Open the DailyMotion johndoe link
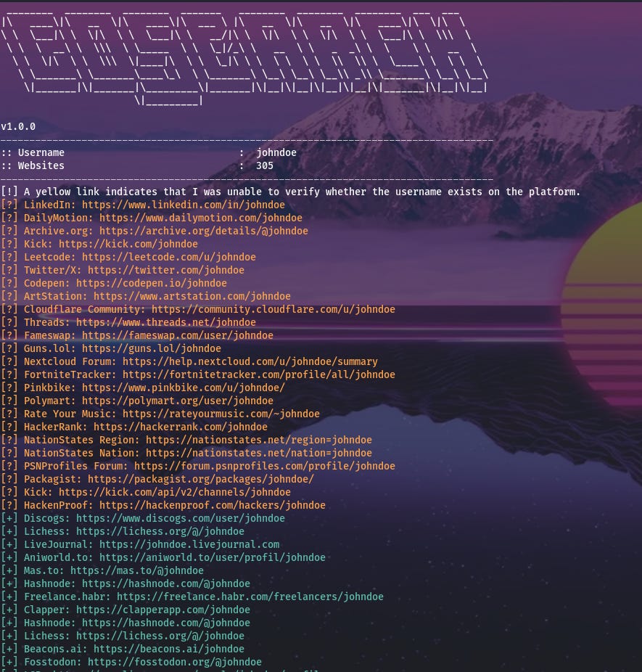Image resolution: width=642 pixels, height=672 pixels. (x=201, y=218)
